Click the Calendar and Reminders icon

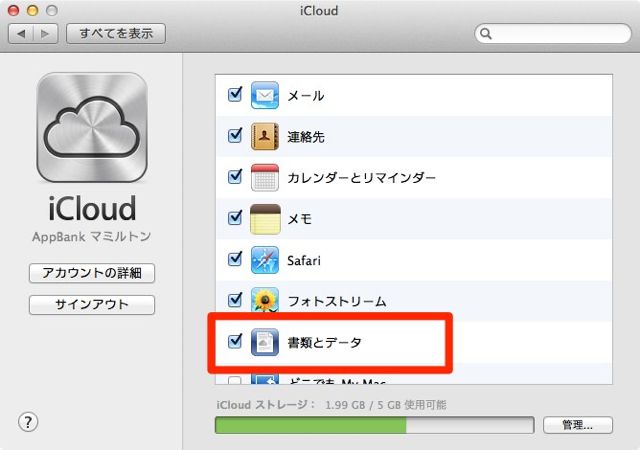tap(265, 178)
